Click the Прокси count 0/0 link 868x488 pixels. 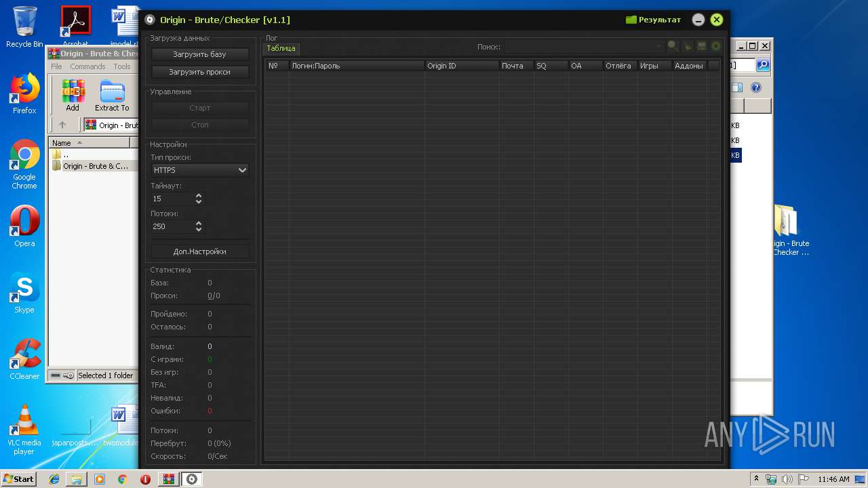tap(214, 296)
